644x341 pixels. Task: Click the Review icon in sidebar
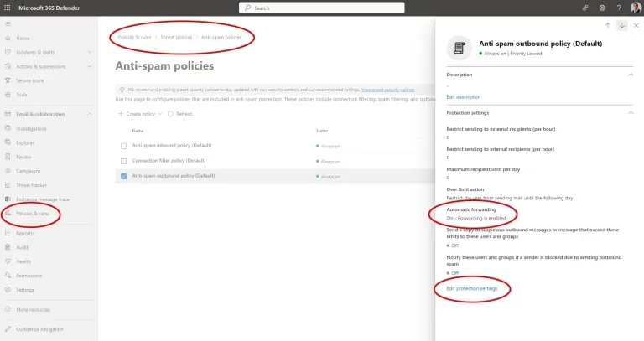click(x=8, y=157)
